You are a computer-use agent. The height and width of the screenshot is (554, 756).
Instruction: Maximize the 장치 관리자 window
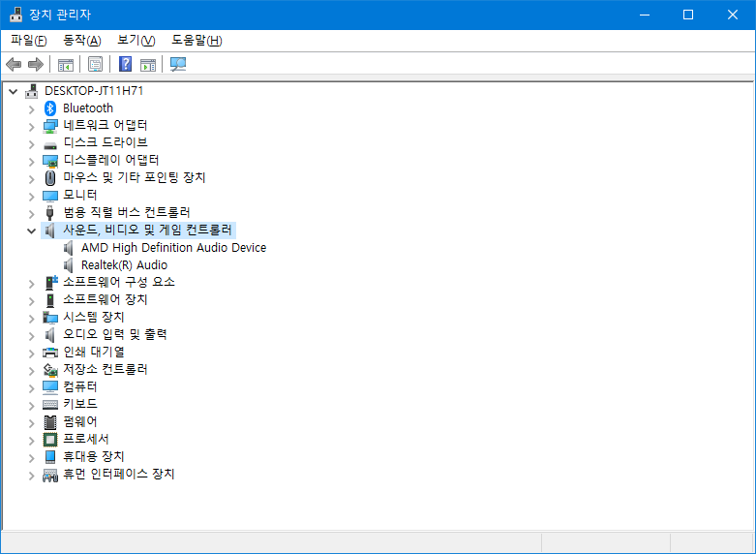click(688, 15)
